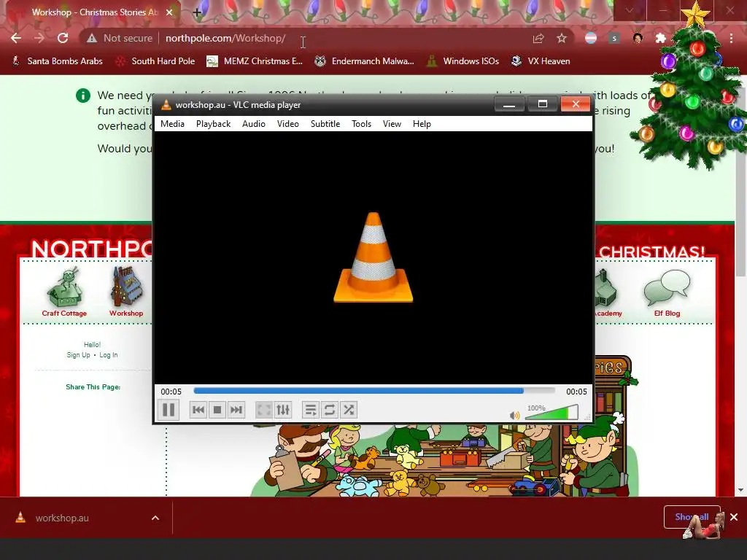This screenshot has height=560, width=747.
Task: Toggle VLC fullscreen mode button
Action: [264, 410]
